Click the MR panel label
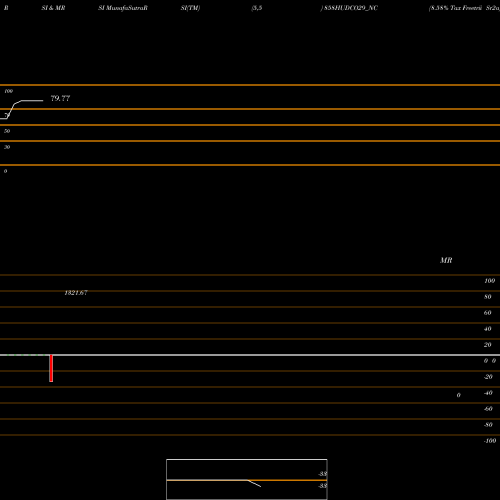 click(446, 260)
